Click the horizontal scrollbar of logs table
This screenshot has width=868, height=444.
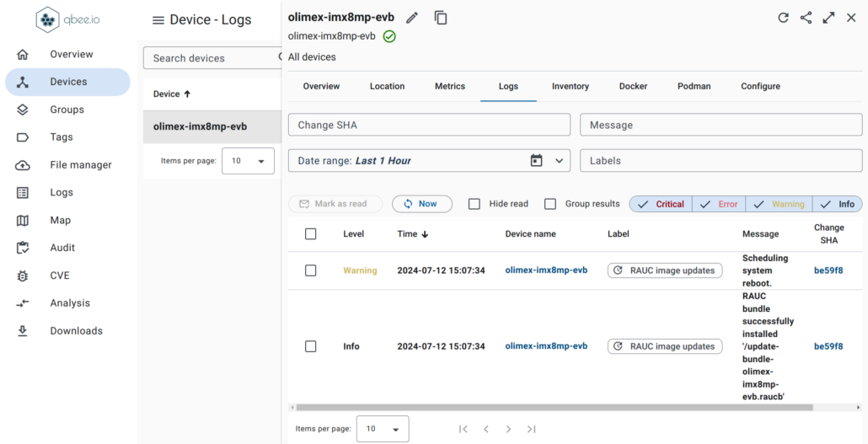(554, 408)
